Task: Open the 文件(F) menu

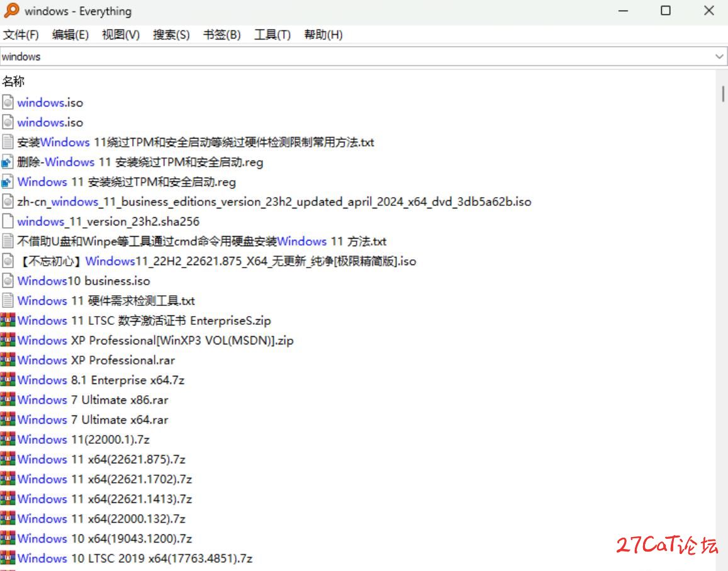Action: coord(21,35)
